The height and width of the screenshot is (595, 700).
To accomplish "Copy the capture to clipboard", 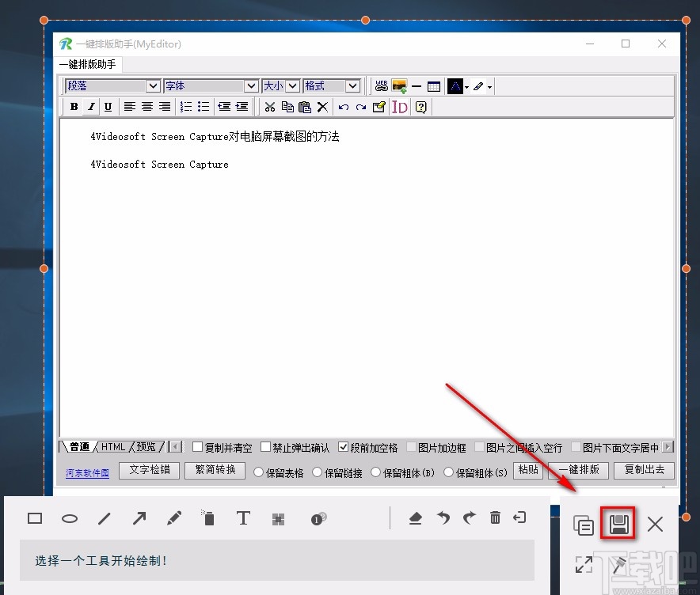I will pos(584,524).
